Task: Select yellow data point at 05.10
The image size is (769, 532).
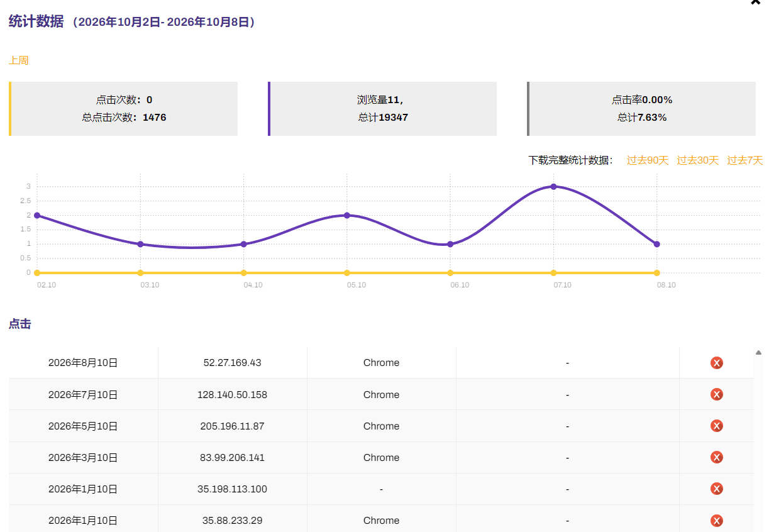Action: 346,273
